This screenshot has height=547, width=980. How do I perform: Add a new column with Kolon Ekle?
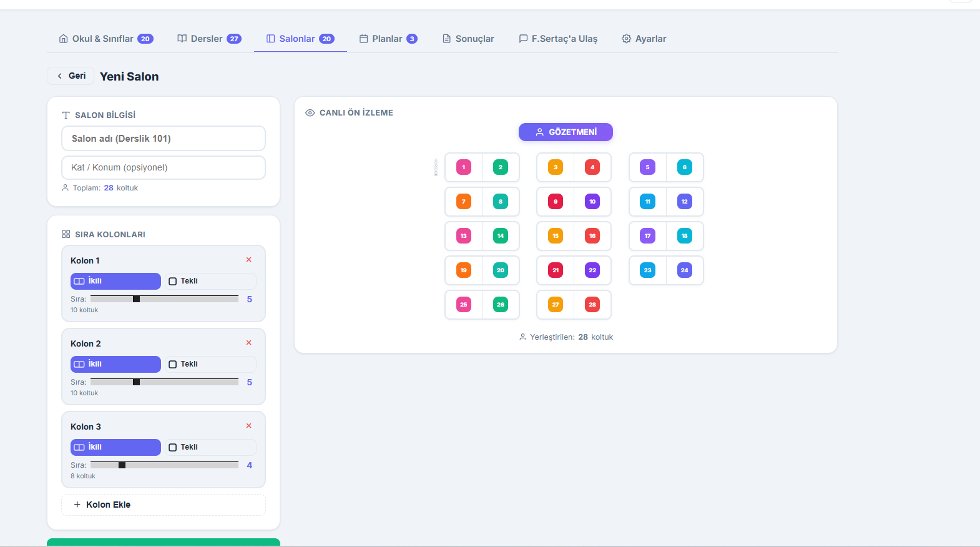(164, 505)
